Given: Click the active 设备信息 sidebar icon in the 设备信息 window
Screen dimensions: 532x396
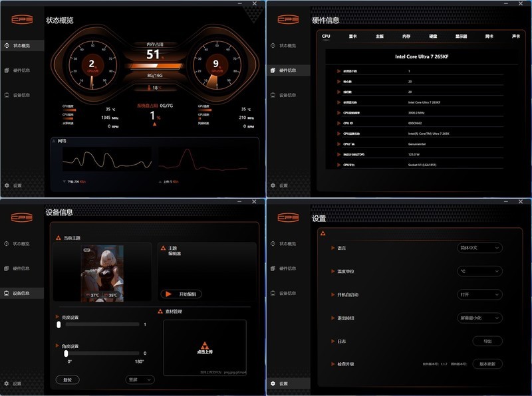Looking at the screenshot, I should 7,293.
